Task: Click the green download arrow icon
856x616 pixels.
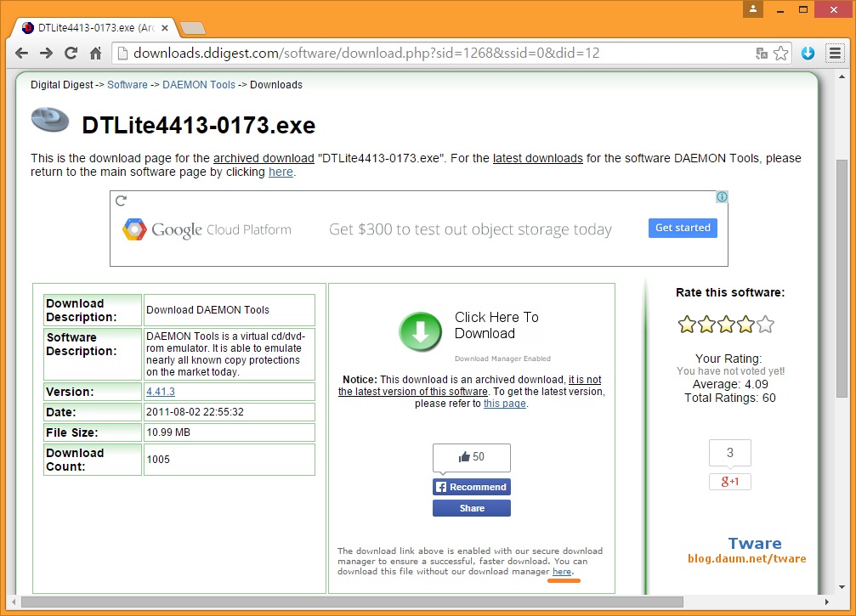Action: 421,331
